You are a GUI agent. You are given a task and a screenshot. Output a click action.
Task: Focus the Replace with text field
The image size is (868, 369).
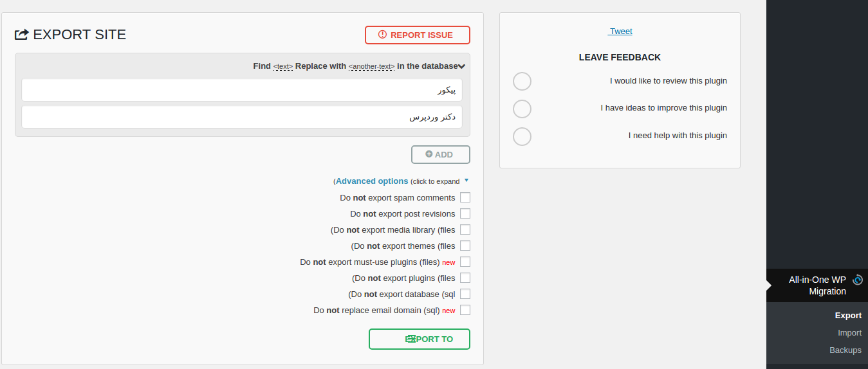(242, 117)
